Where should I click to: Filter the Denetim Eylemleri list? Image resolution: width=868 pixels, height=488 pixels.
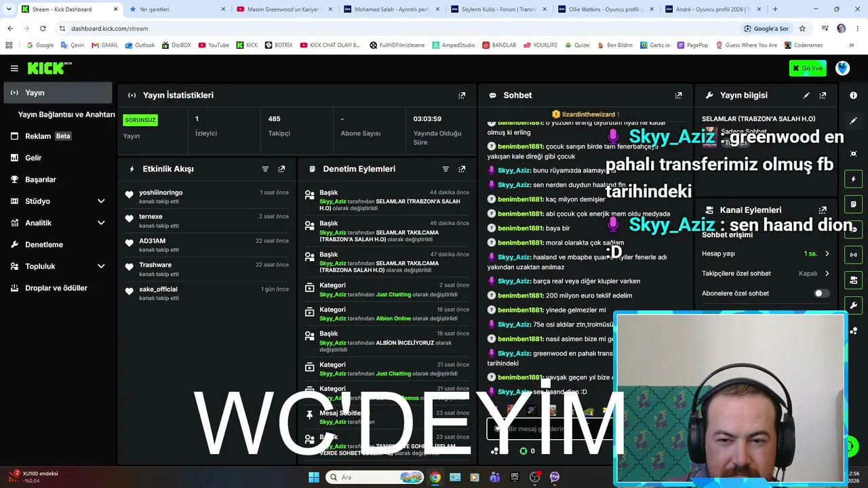[446, 169]
